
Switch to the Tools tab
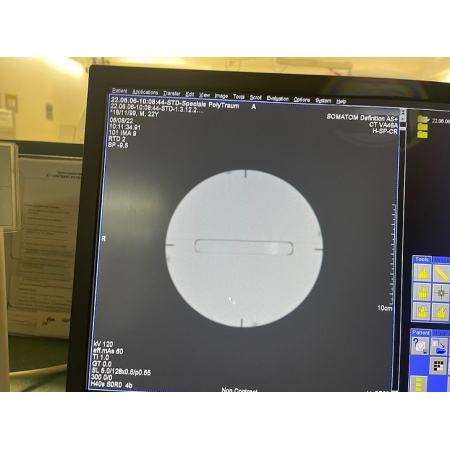tap(422, 259)
